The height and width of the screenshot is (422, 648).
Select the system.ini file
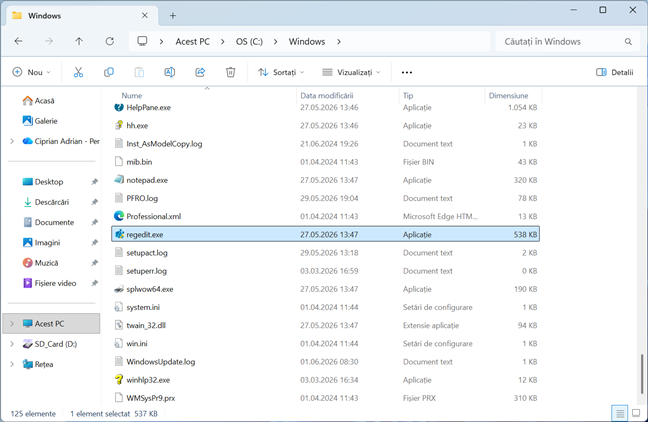click(x=325, y=307)
